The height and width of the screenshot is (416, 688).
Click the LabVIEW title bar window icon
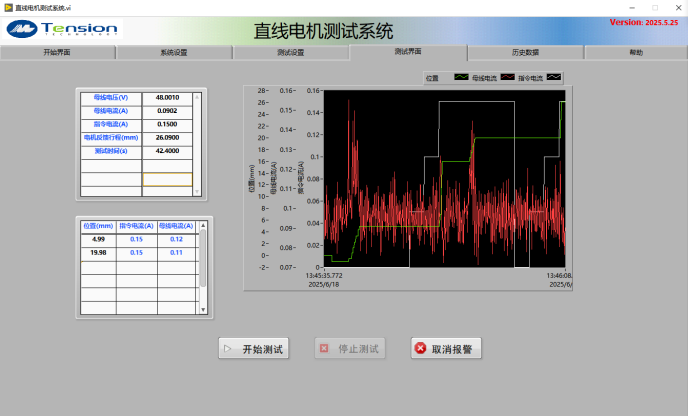point(7,6)
